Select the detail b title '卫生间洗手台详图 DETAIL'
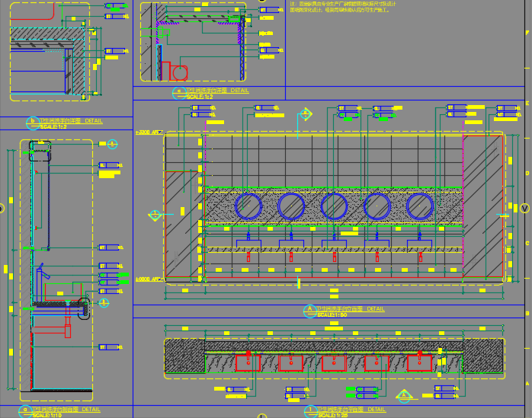 [x=71, y=121]
